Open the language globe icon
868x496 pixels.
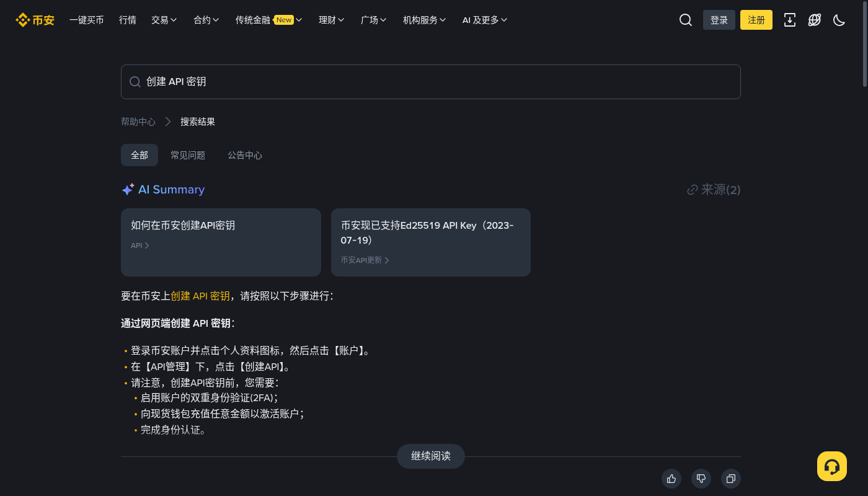pos(815,20)
